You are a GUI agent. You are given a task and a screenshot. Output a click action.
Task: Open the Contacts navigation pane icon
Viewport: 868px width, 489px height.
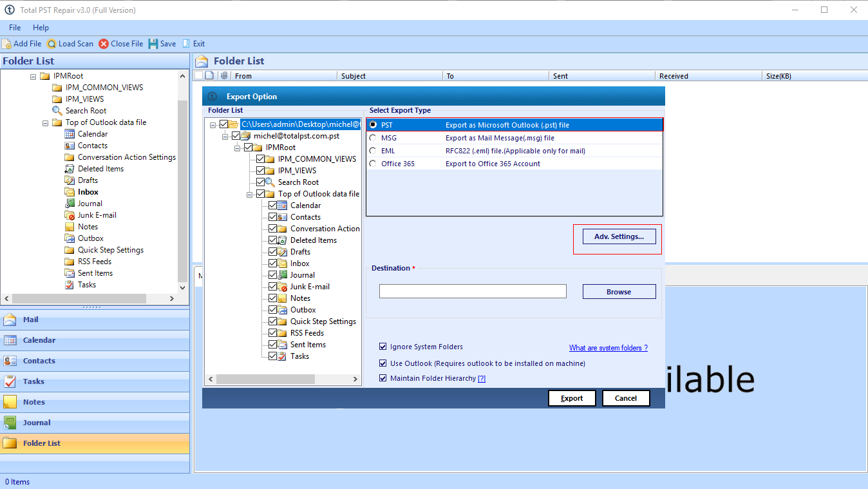[x=10, y=361]
